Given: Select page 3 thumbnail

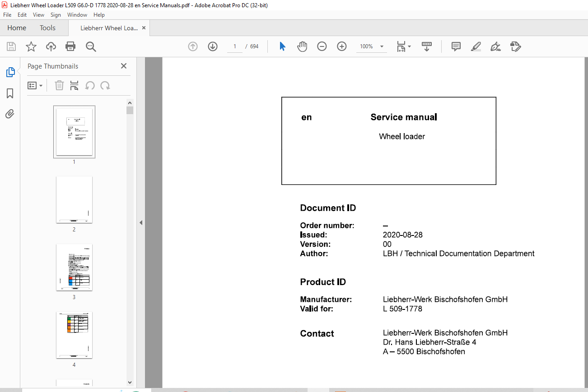Looking at the screenshot, I should pos(75,267).
